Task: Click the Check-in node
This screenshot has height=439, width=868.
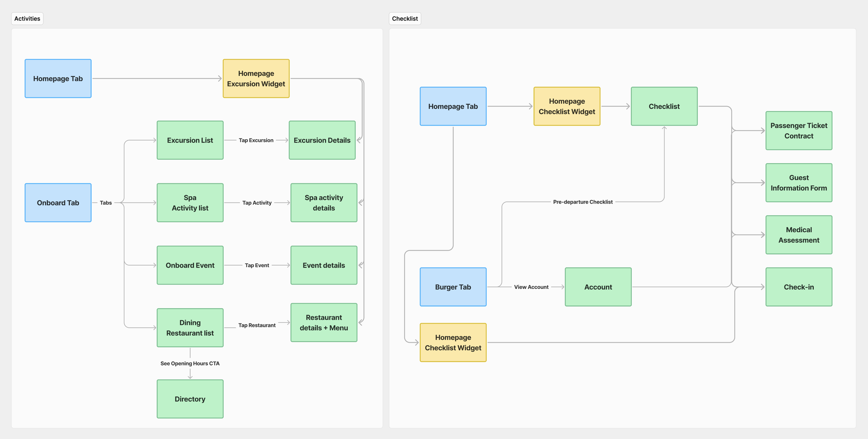Action: [x=799, y=287]
